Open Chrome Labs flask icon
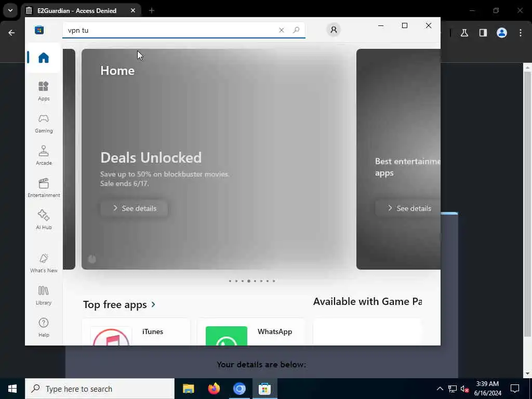The height and width of the screenshot is (399, 532). pos(464,33)
